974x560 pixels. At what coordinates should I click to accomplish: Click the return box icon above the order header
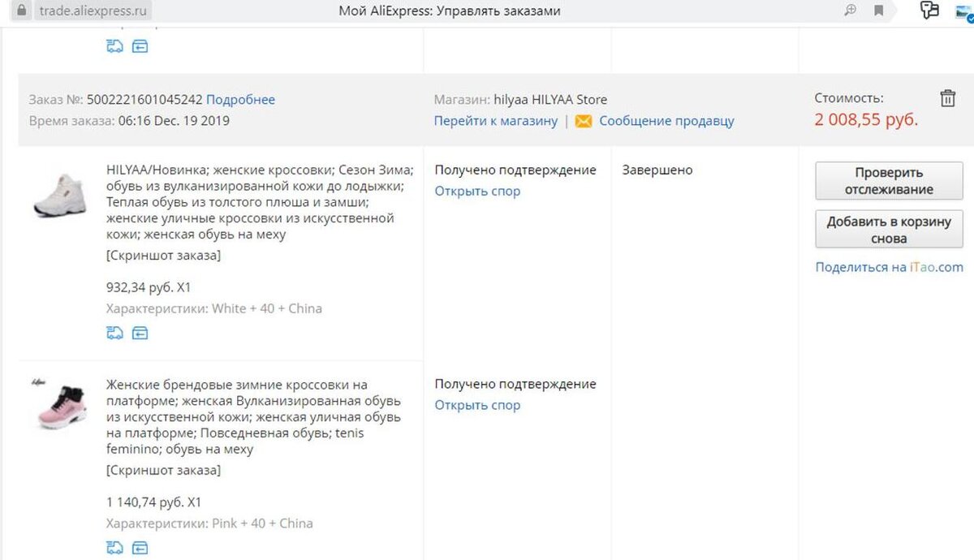(x=140, y=46)
